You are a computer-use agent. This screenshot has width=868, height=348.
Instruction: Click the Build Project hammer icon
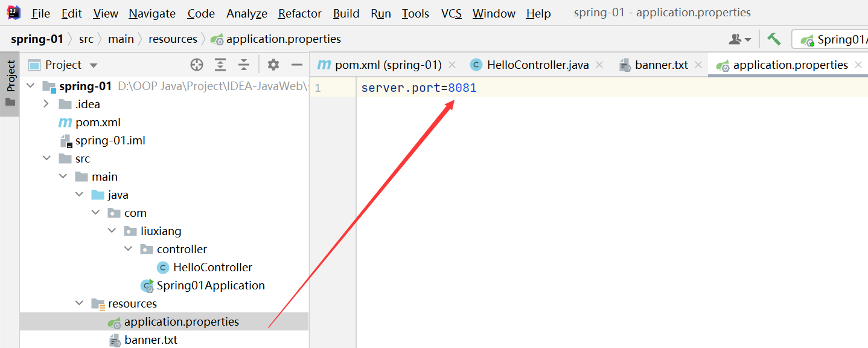[774, 39]
